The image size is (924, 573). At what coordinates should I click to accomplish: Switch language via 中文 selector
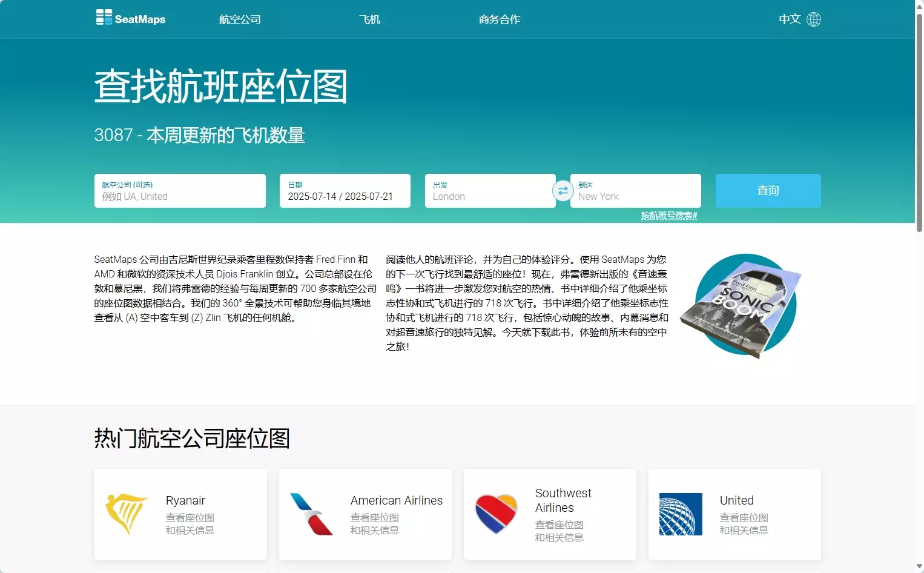tap(790, 19)
